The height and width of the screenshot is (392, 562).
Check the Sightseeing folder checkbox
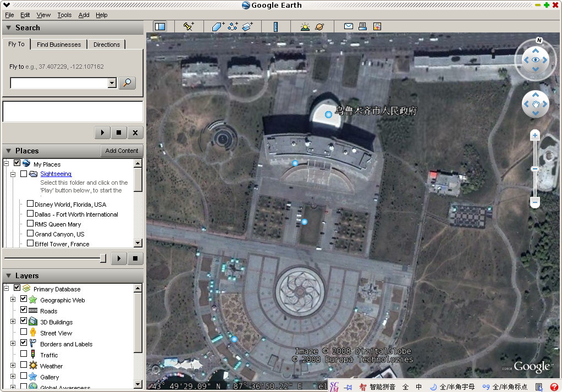click(24, 173)
